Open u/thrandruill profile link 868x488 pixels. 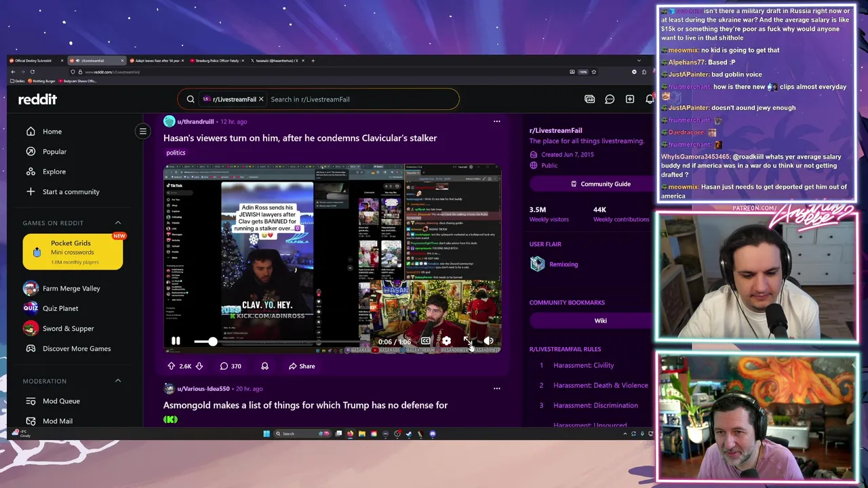coord(195,121)
